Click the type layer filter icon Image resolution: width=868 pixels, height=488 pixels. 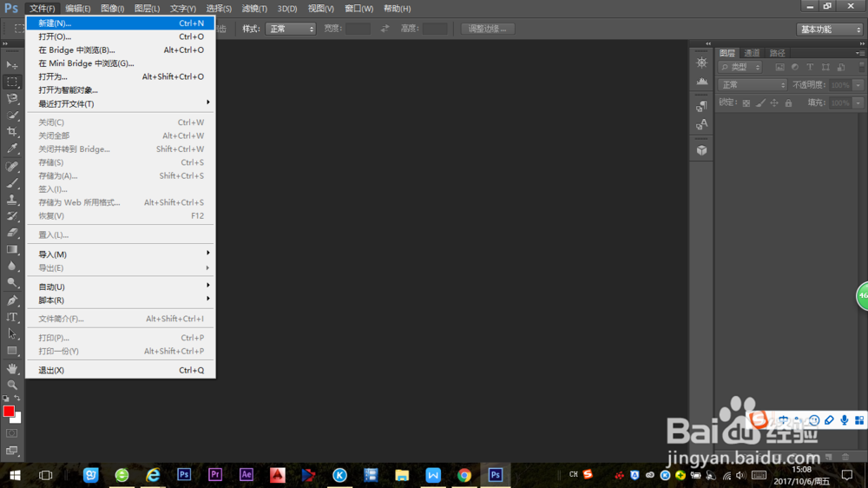(x=810, y=67)
